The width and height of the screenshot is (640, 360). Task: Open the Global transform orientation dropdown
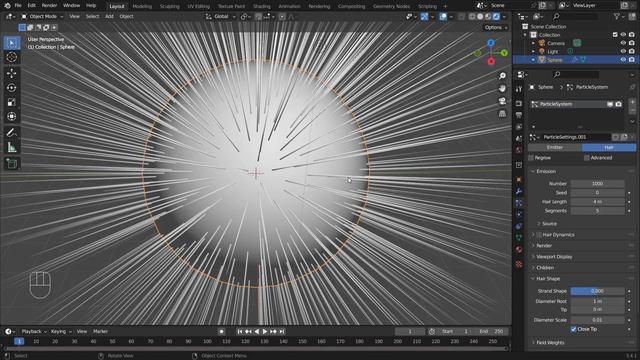[x=221, y=16]
